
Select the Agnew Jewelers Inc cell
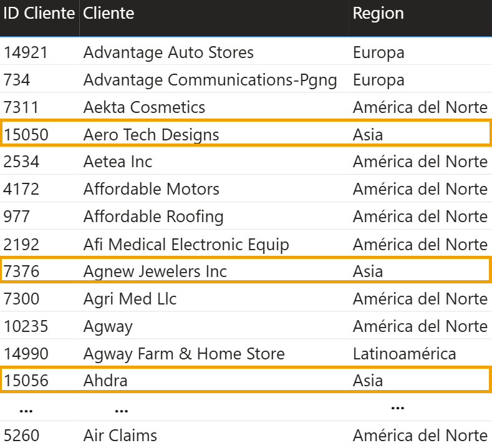[x=155, y=271]
